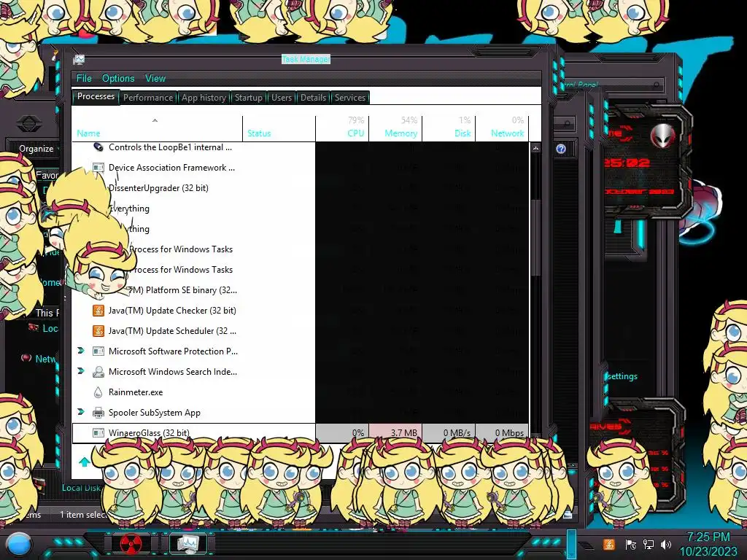
Task: Switch to the Services tab
Action: [349, 98]
